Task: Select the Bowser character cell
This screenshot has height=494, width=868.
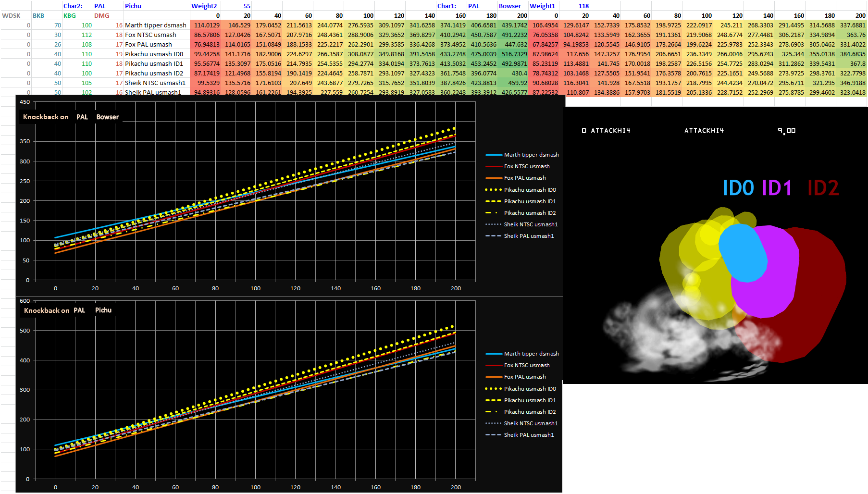Action: pyautogui.click(x=513, y=6)
